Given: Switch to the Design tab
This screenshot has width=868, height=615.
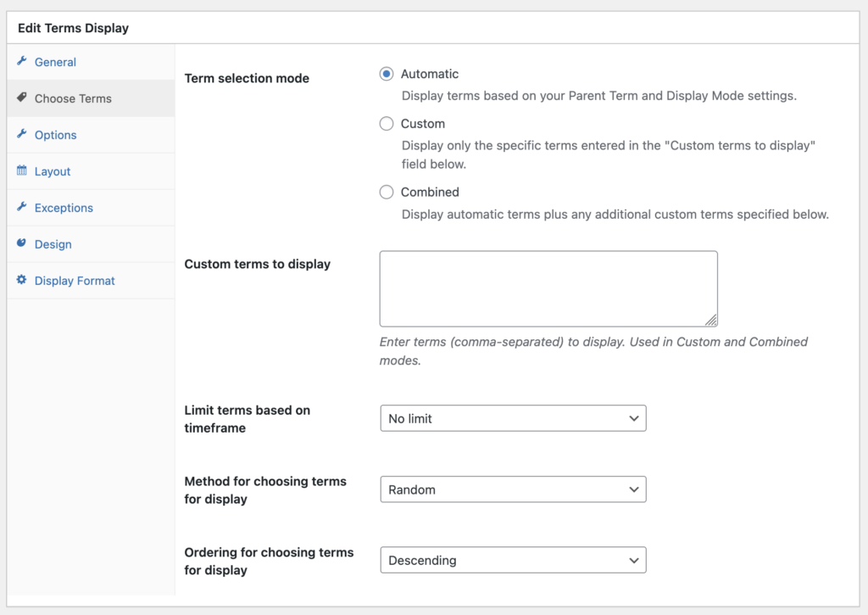Looking at the screenshot, I should (55, 244).
